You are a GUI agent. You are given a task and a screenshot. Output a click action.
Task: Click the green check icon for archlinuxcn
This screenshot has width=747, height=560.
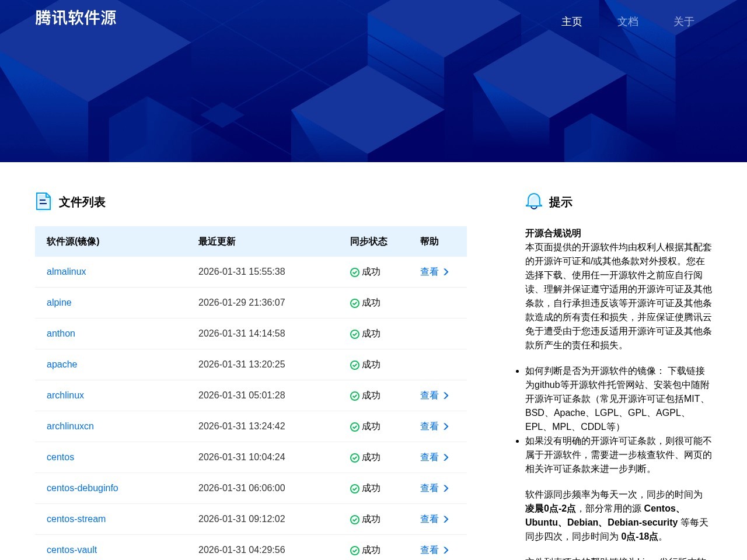[354, 426]
